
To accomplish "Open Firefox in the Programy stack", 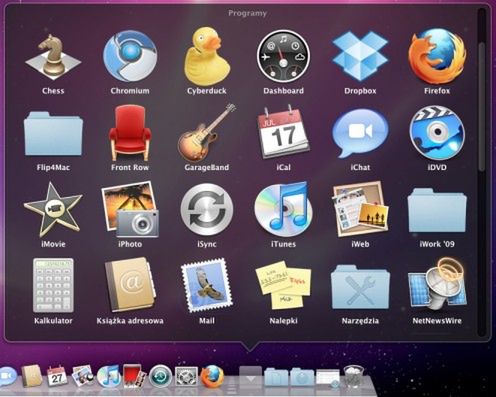I will click(x=437, y=56).
